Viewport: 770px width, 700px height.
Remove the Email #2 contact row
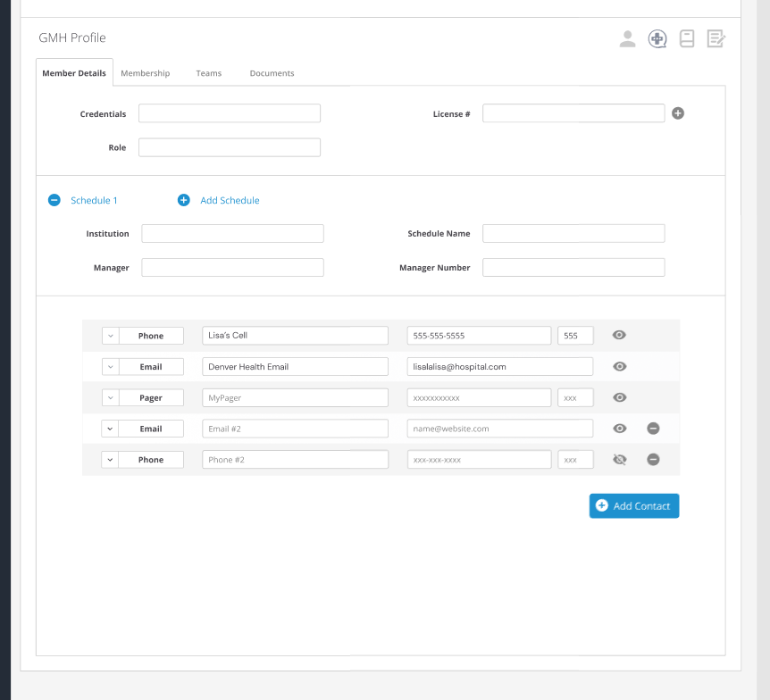pyautogui.click(x=653, y=429)
